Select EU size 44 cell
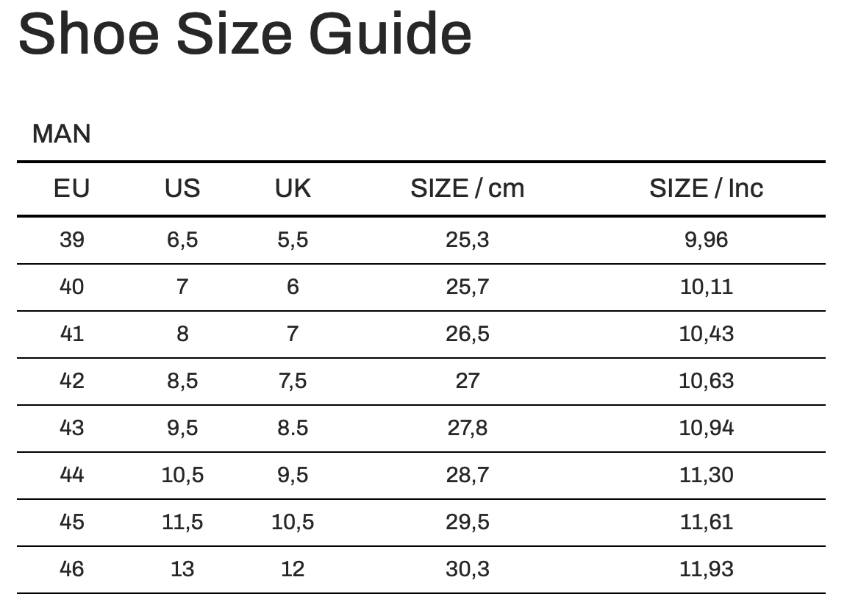 click(x=71, y=475)
